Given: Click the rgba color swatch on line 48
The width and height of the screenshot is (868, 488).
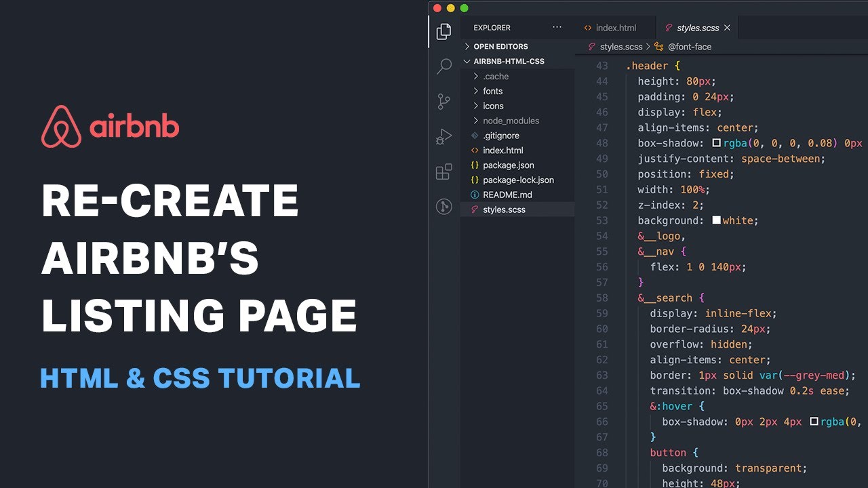Looking at the screenshot, I should 716,144.
